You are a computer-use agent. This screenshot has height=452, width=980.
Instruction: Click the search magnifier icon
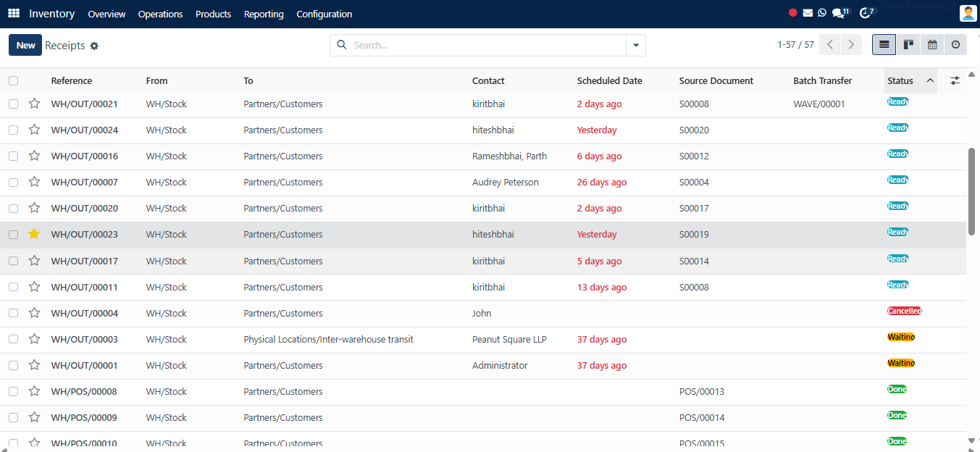pyautogui.click(x=342, y=45)
